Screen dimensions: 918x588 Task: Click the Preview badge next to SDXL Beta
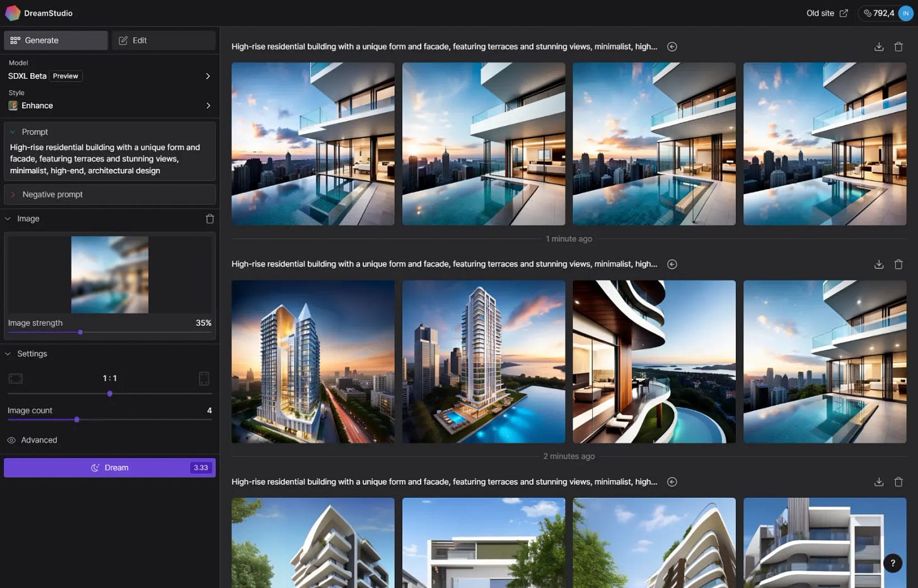(x=66, y=76)
